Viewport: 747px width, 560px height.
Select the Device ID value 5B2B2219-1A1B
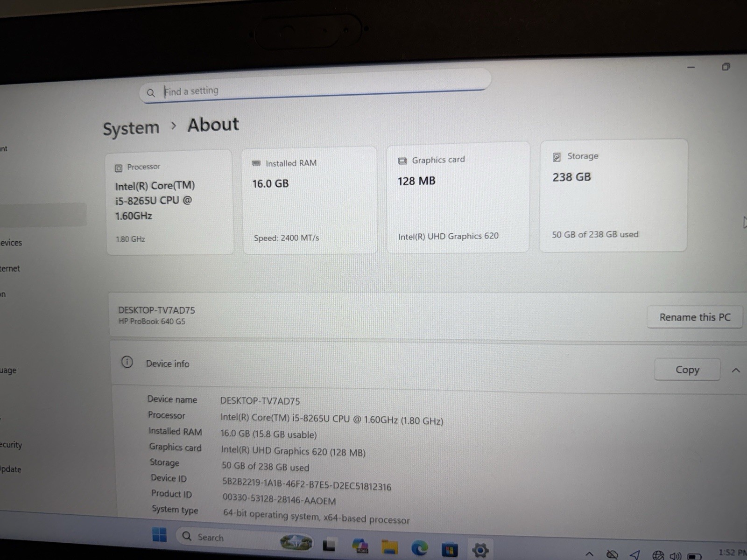point(307,484)
